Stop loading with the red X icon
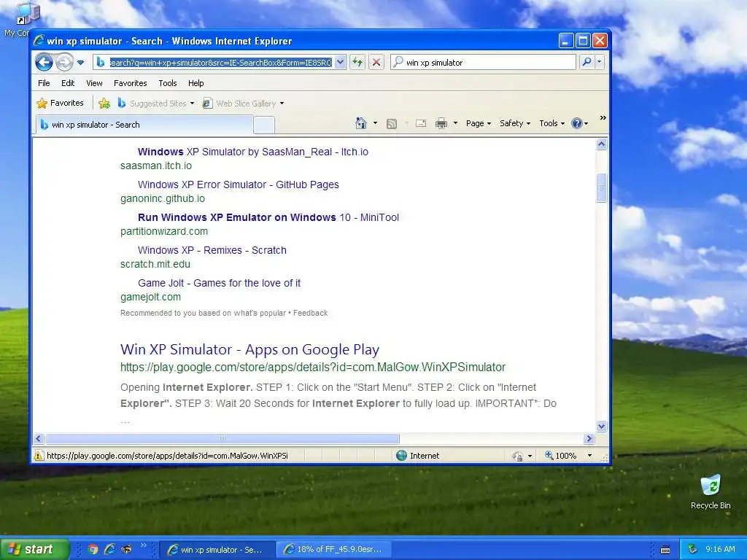 pos(376,63)
